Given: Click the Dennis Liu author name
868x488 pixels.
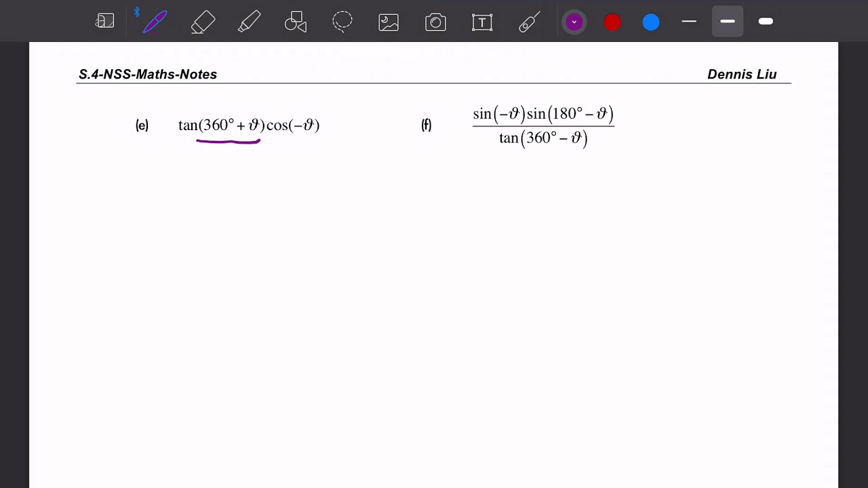Looking at the screenshot, I should point(742,75).
